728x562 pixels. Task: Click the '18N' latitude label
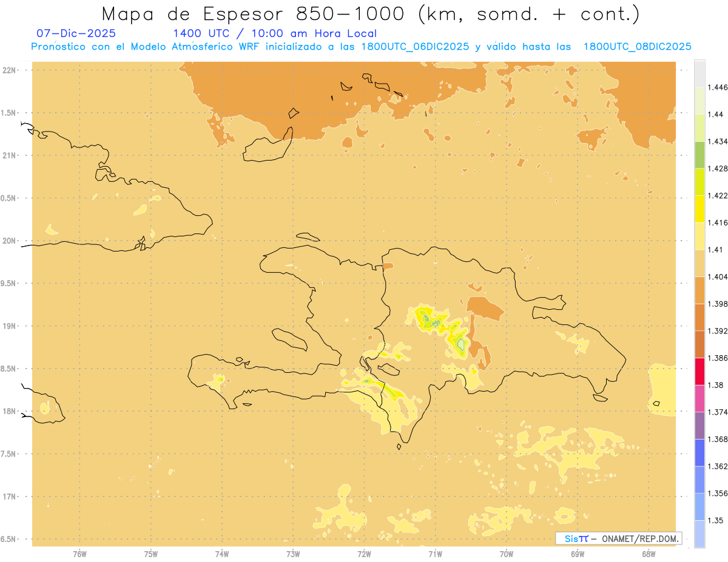tap(10, 411)
